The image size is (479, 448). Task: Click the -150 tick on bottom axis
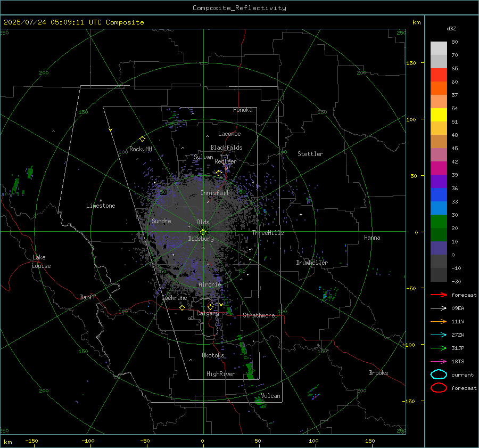click(x=31, y=441)
